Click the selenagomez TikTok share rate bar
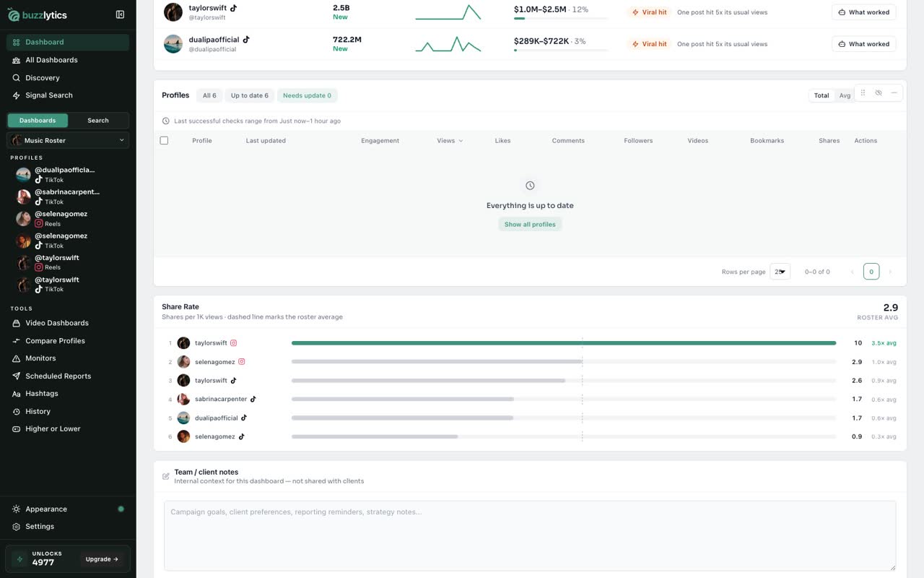 pos(564,436)
